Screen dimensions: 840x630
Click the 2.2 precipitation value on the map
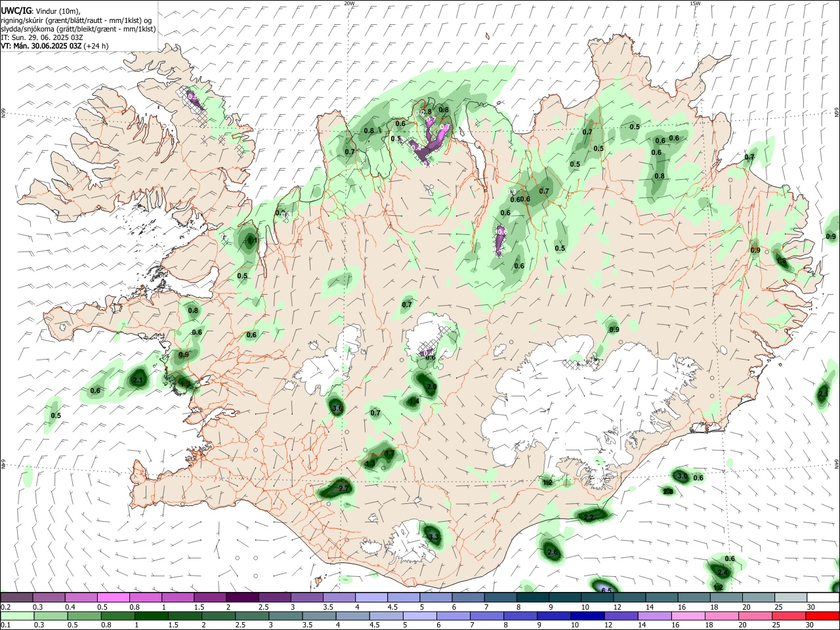(x=589, y=518)
